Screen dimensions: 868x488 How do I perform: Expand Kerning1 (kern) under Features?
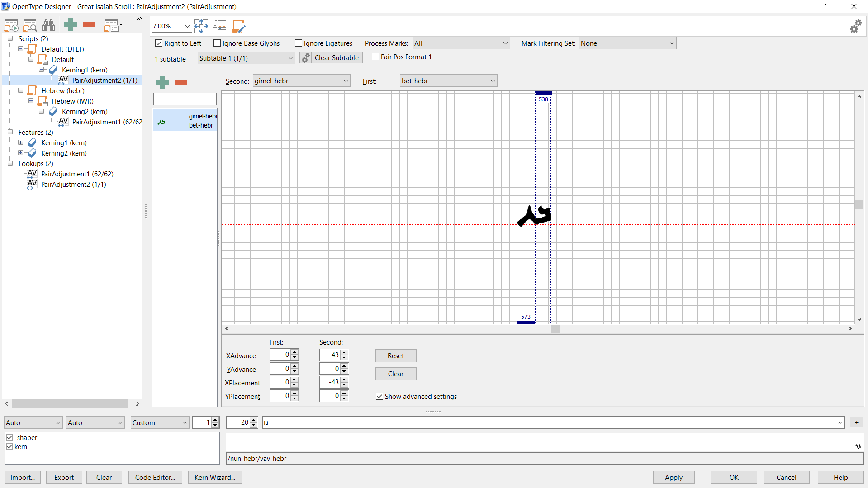point(20,142)
